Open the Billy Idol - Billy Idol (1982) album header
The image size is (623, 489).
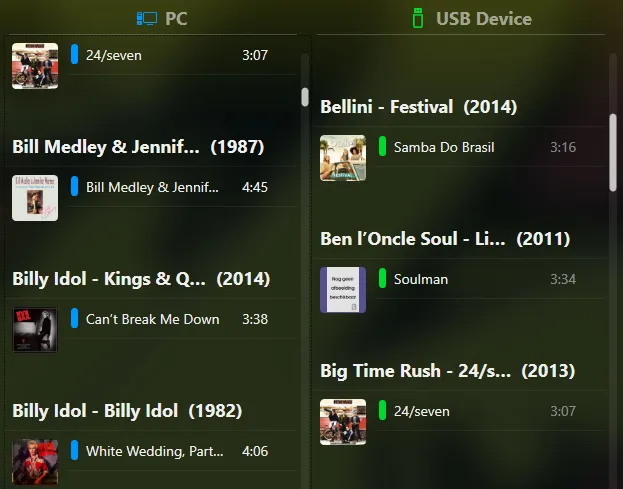[127, 411]
